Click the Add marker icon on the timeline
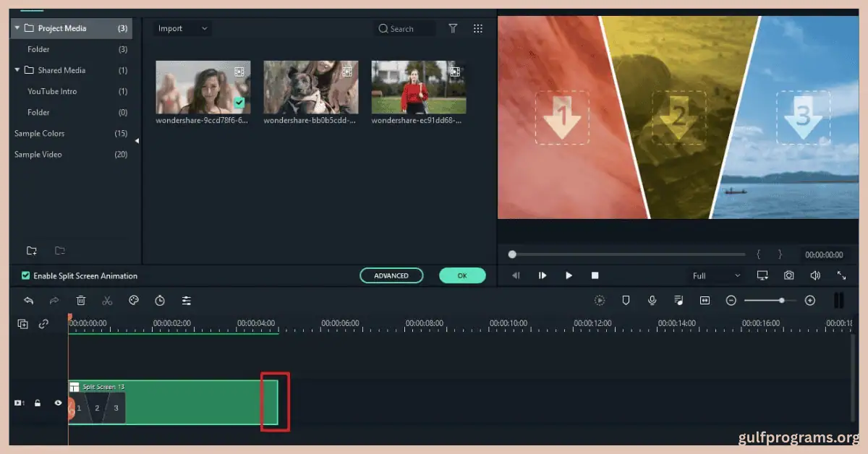The image size is (868, 454). (626, 300)
